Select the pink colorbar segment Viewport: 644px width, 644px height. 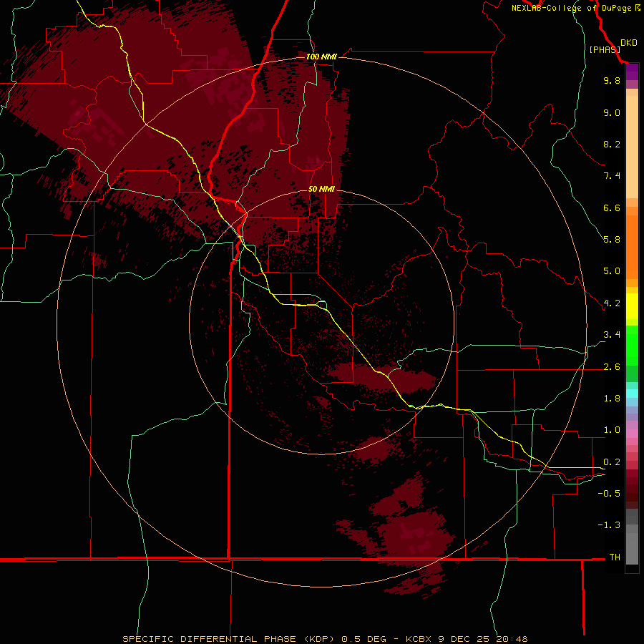pyautogui.click(x=632, y=434)
